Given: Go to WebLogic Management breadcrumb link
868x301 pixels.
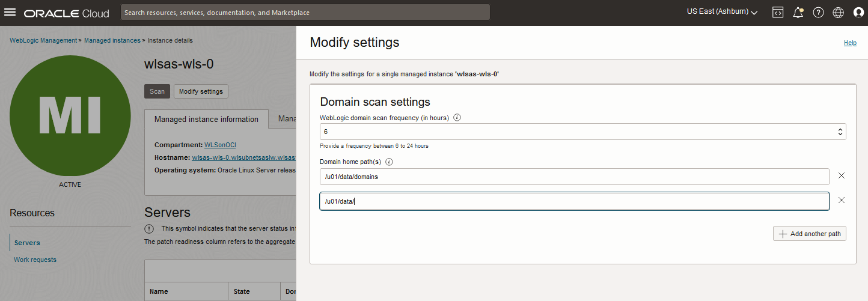Looking at the screenshot, I should (43, 40).
